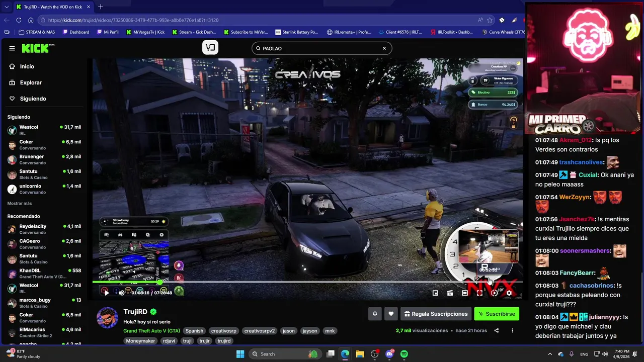Go to the browser home page
The height and width of the screenshot is (362, 644).
31,20
